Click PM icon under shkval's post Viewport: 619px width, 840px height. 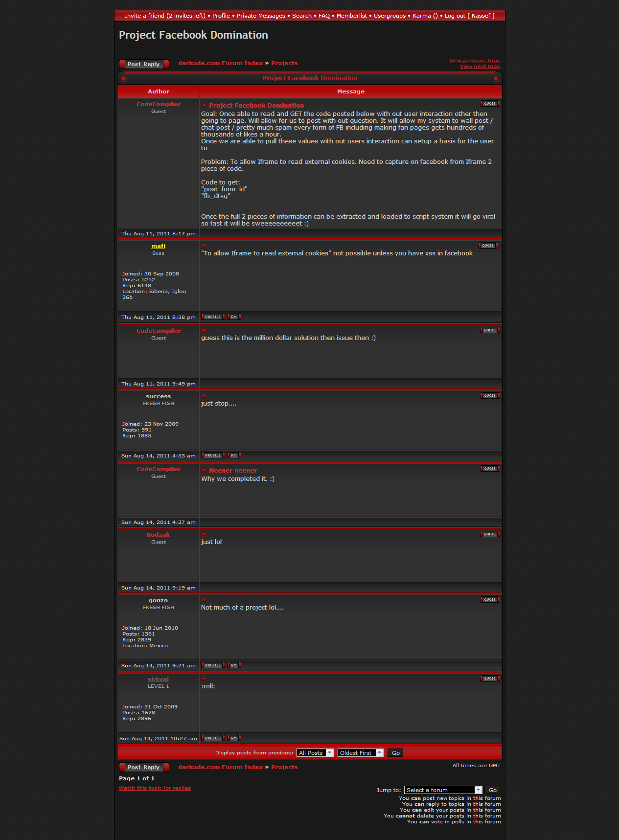(234, 738)
